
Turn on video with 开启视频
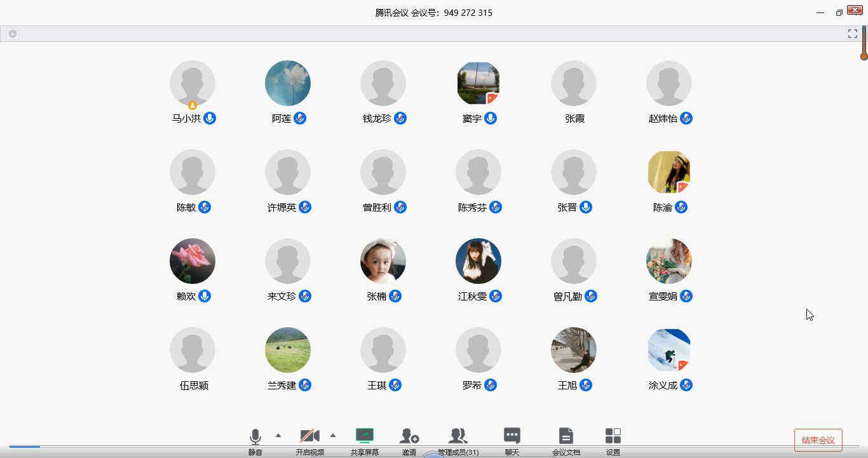309,437
